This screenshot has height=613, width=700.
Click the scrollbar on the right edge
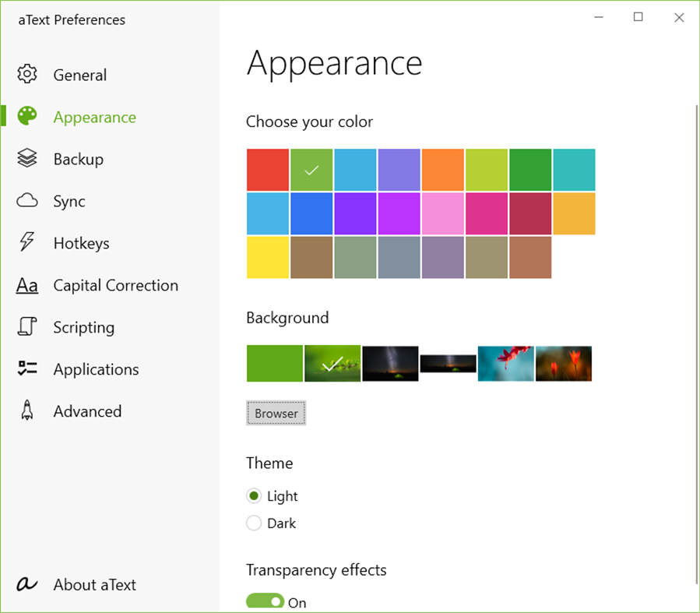695,234
